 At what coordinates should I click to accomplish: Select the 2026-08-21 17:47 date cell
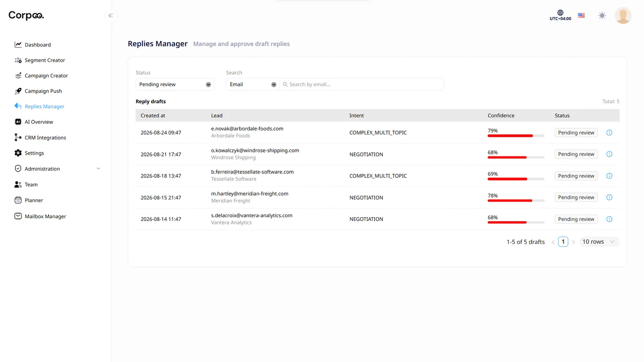pos(161,154)
